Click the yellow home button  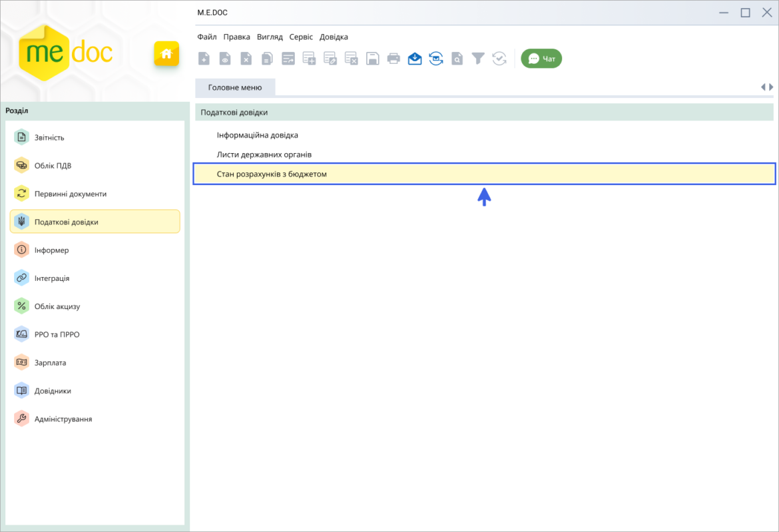tap(166, 54)
